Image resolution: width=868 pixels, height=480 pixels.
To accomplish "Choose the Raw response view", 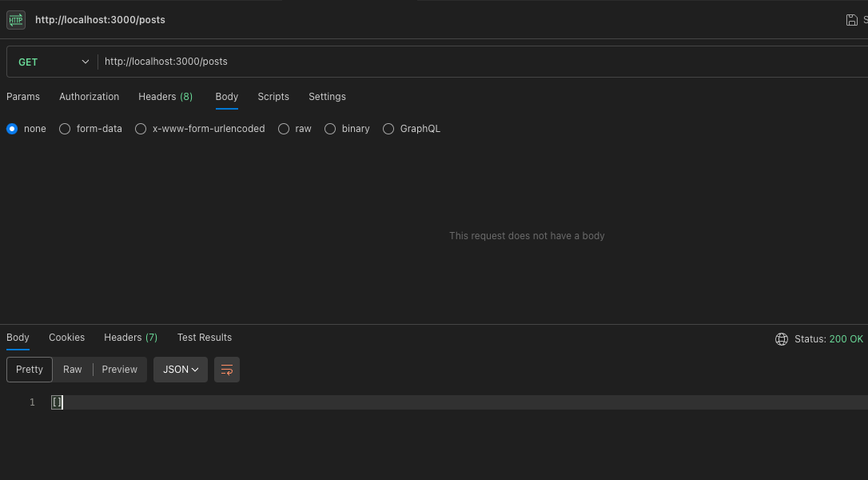I will click(73, 370).
